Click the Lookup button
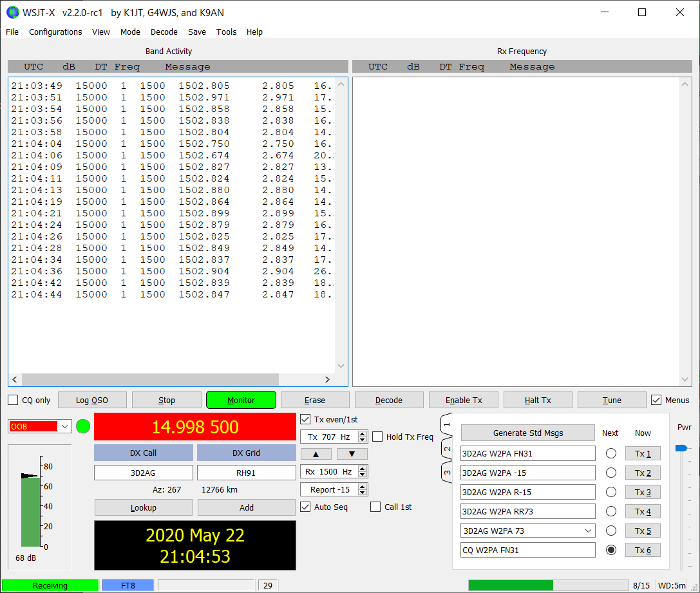This screenshot has height=593, width=700. (144, 508)
